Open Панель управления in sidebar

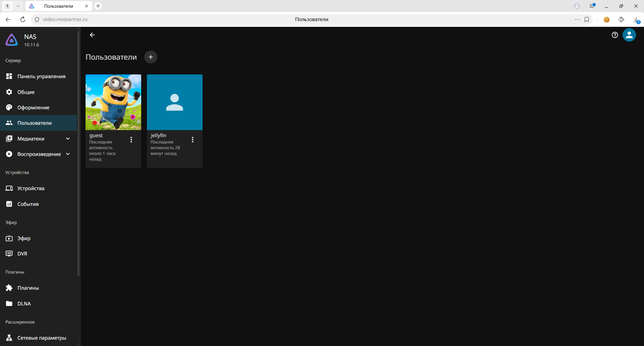tap(41, 76)
